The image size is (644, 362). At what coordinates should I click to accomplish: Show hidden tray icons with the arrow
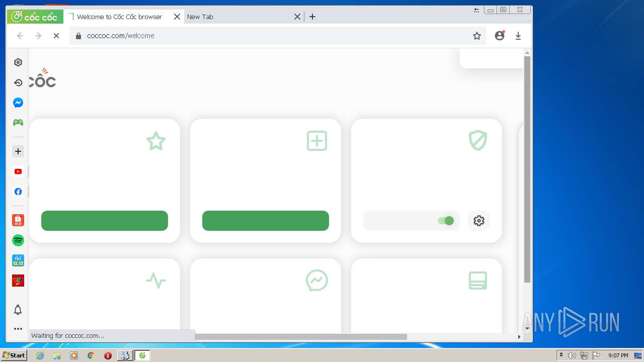pos(561,355)
